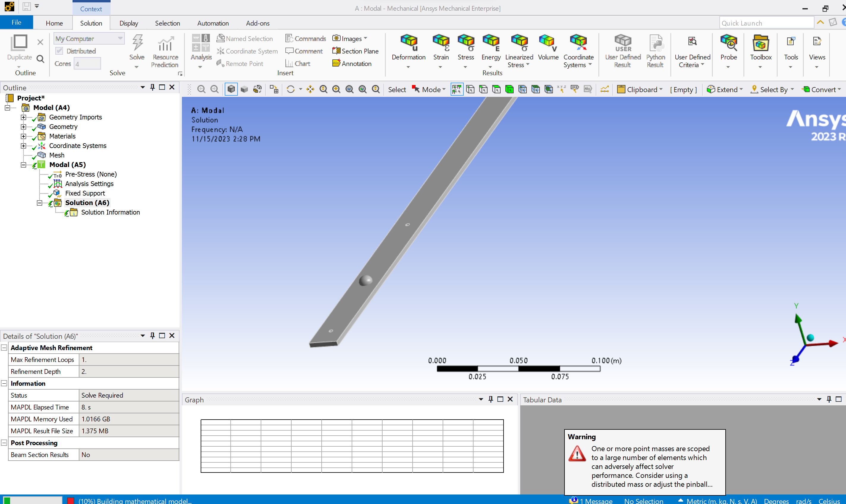Image resolution: width=846 pixels, height=504 pixels.
Task: Expand the Geometry Imports node
Action: pyautogui.click(x=23, y=117)
